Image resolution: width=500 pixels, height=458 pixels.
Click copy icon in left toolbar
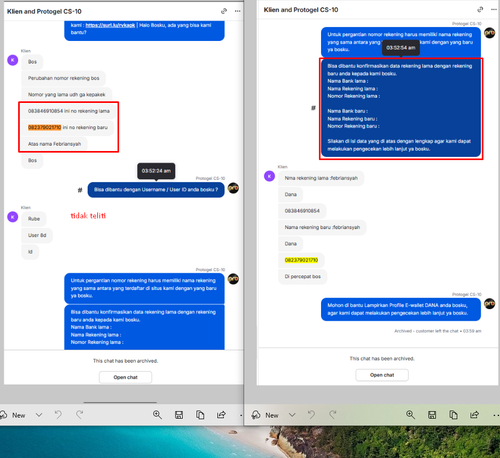point(200,415)
